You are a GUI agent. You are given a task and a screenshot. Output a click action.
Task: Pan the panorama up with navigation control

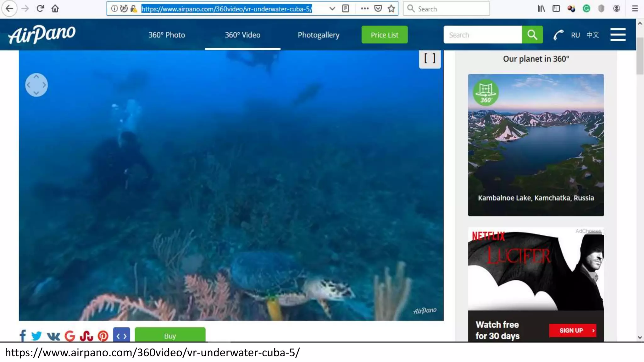point(36,76)
